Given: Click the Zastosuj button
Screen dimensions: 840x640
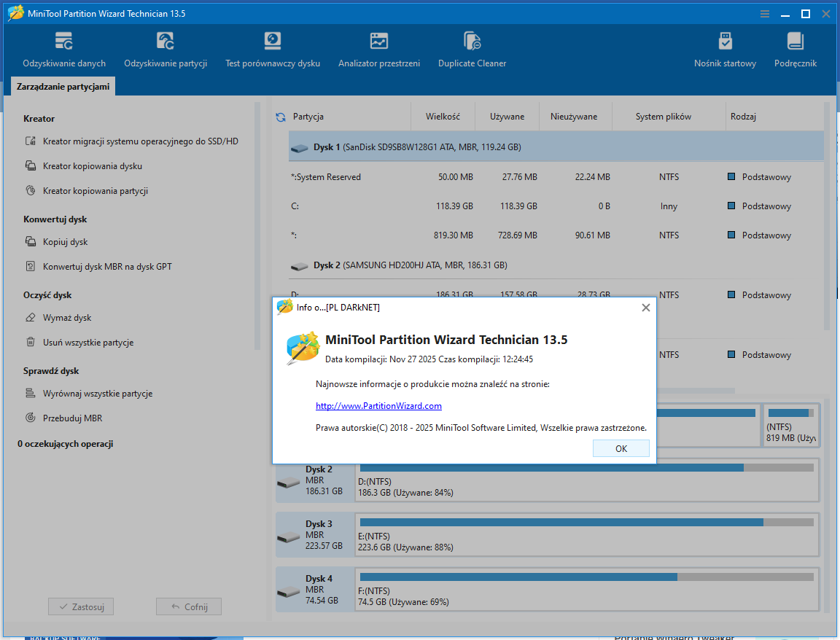Looking at the screenshot, I should tap(81, 606).
